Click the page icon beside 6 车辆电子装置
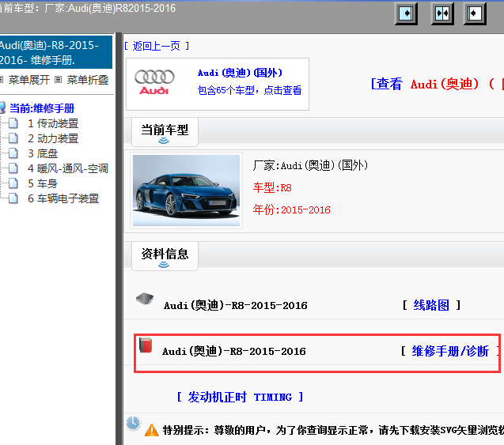504x445 pixels. tap(13, 198)
